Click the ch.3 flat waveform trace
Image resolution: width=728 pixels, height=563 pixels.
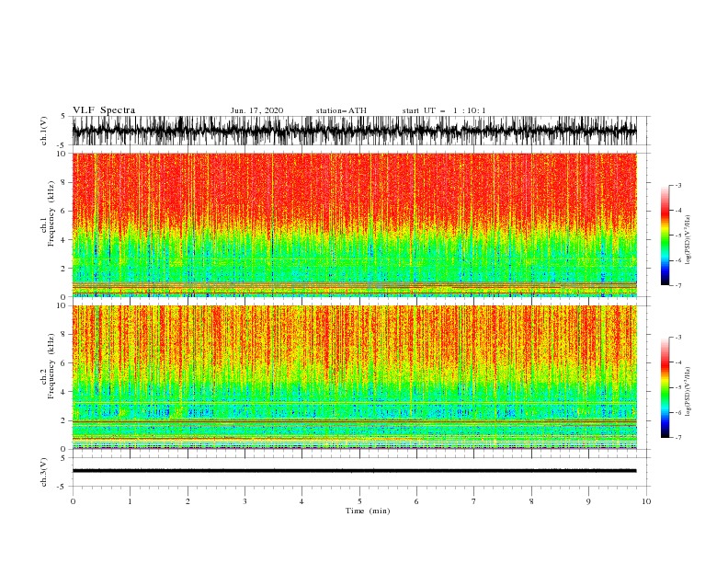tap(354, 471)
